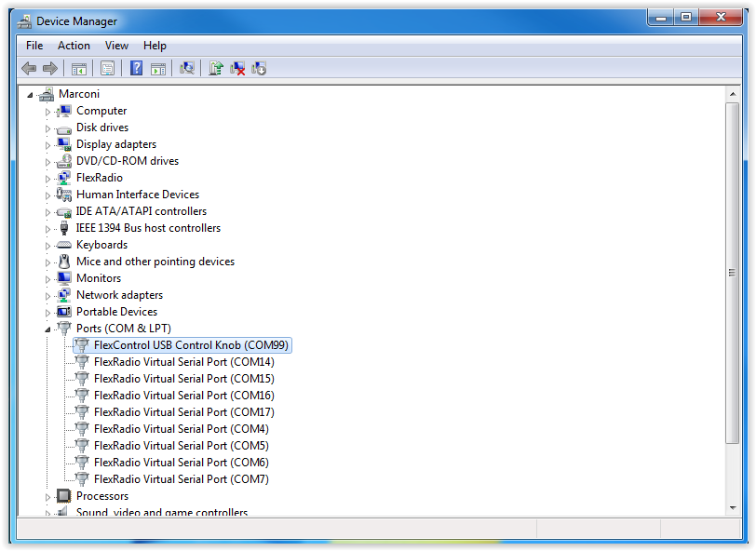Click the IEEE 1394 Bus host controllers icon

tap(64, 228)
